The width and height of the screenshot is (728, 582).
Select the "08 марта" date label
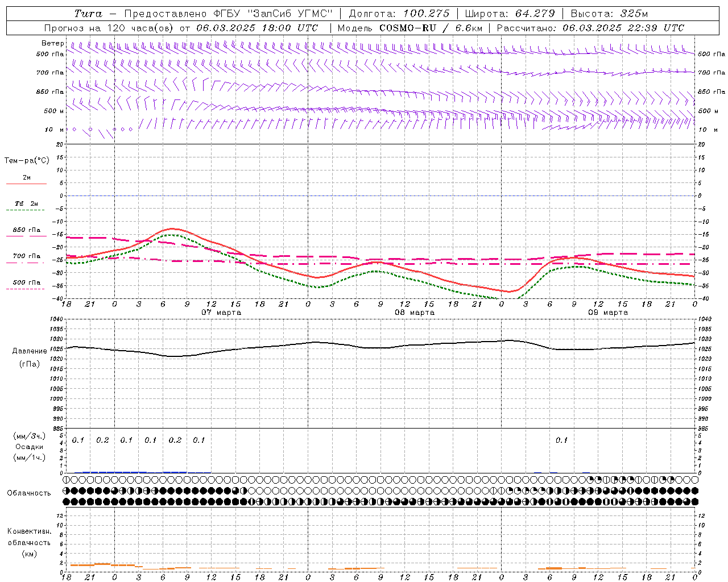point(415,313)
